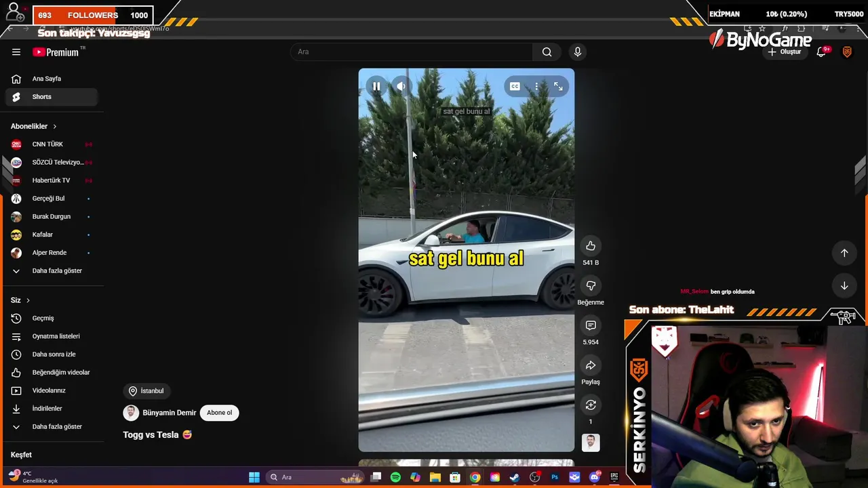
Task: Expand Siz list with Daha fazla göster
Action: tap(52, 427)
